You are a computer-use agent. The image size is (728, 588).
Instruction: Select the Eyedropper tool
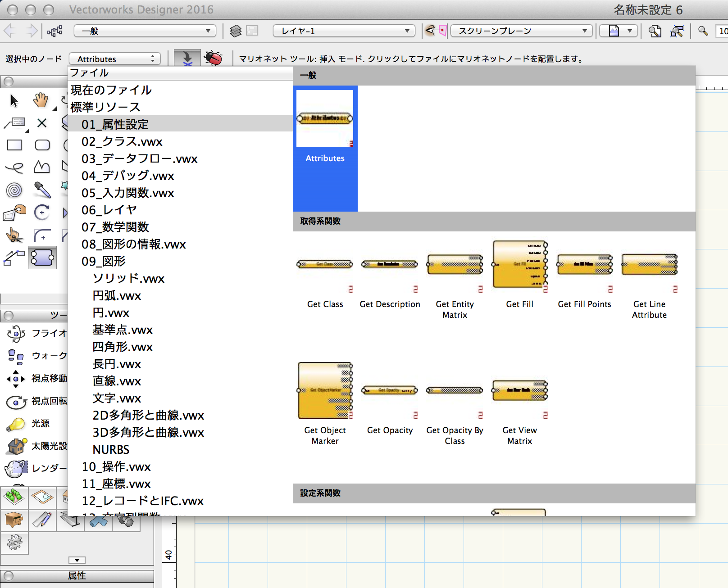point(42,190)
